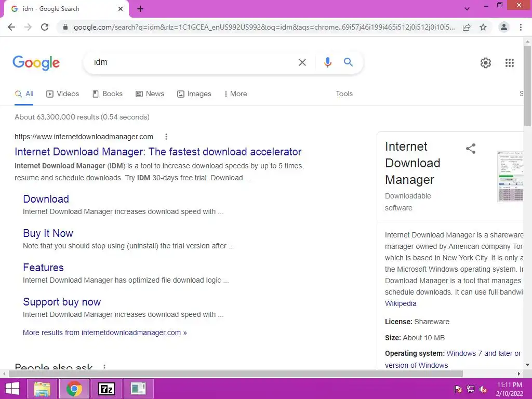The image size is (532, 399).
Task: Go back to the previous page
Action: (x=11, y=27)
